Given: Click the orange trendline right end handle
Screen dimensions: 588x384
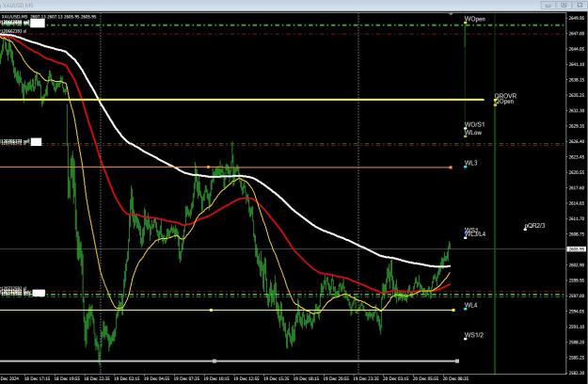Looking at the screenshot, I should 451,168.
